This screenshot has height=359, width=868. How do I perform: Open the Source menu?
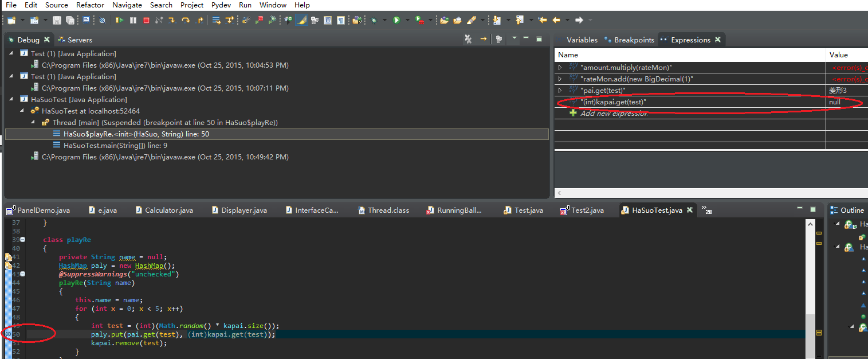57,5
